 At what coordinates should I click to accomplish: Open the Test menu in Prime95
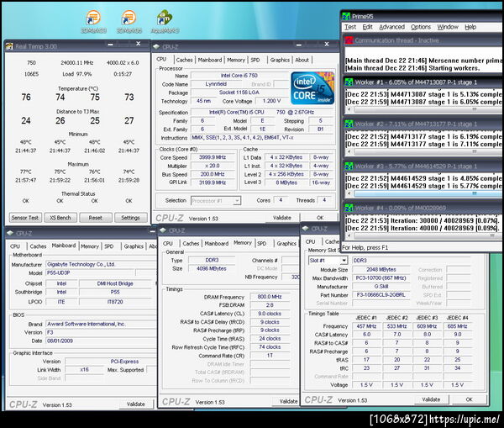pos(350,27)
